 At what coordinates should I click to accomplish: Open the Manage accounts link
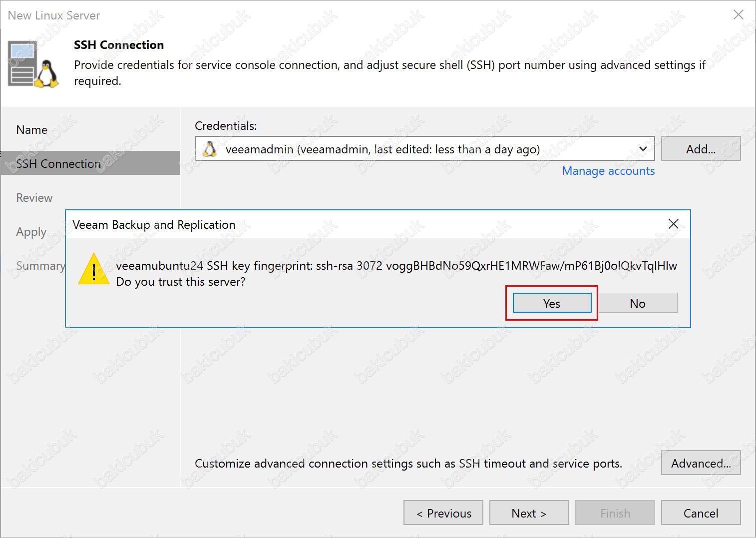pos(608,171)
